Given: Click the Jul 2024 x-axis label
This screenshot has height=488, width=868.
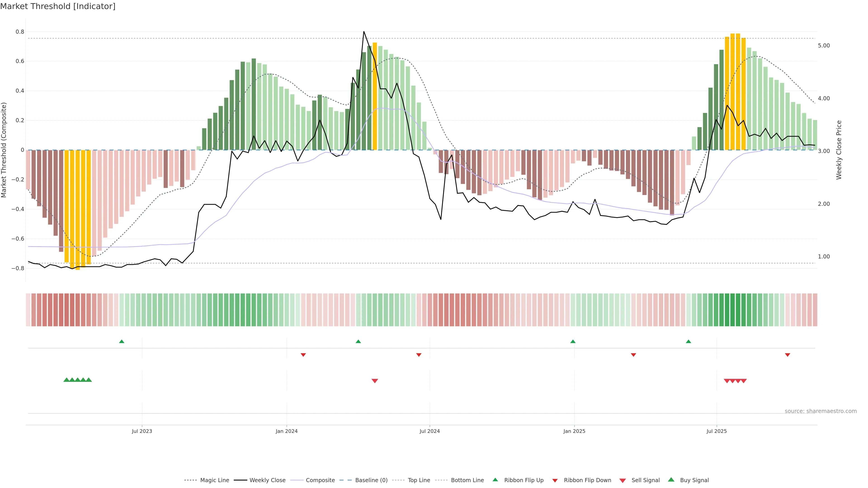Looking at the screenshot, I should coord(430,431).
